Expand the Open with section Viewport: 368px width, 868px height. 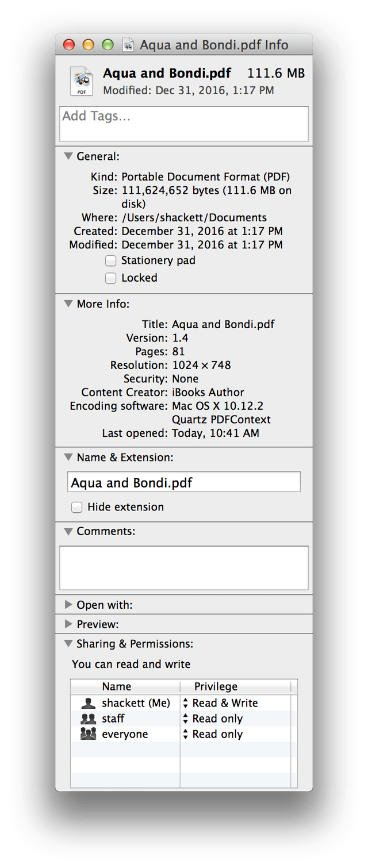[68, 605]
